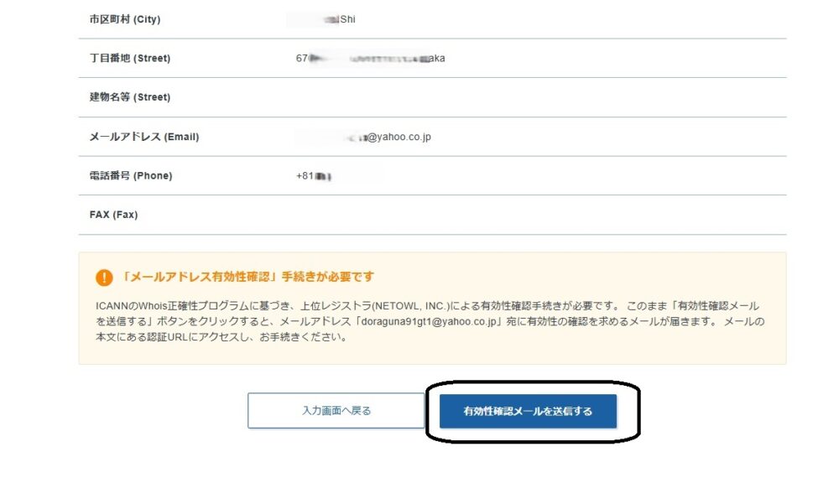
Task: Click the email address quoted in the notice
Action: coord(425,322)
